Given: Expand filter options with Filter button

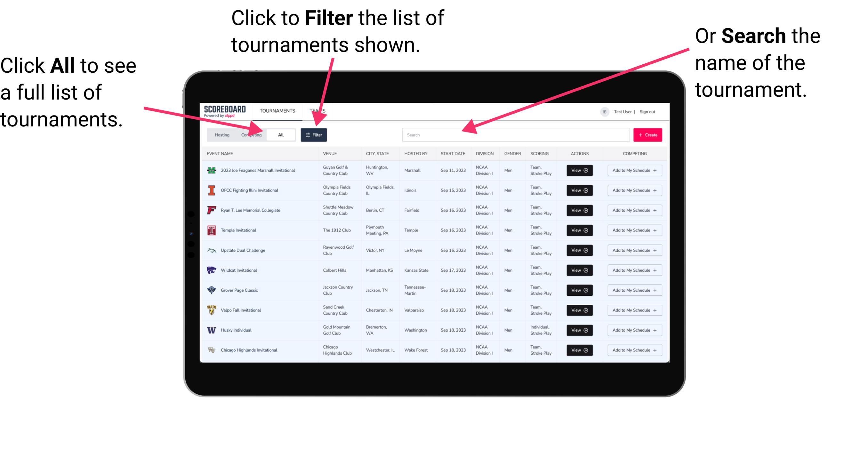Looking at the screenshot, I should 314,134.
